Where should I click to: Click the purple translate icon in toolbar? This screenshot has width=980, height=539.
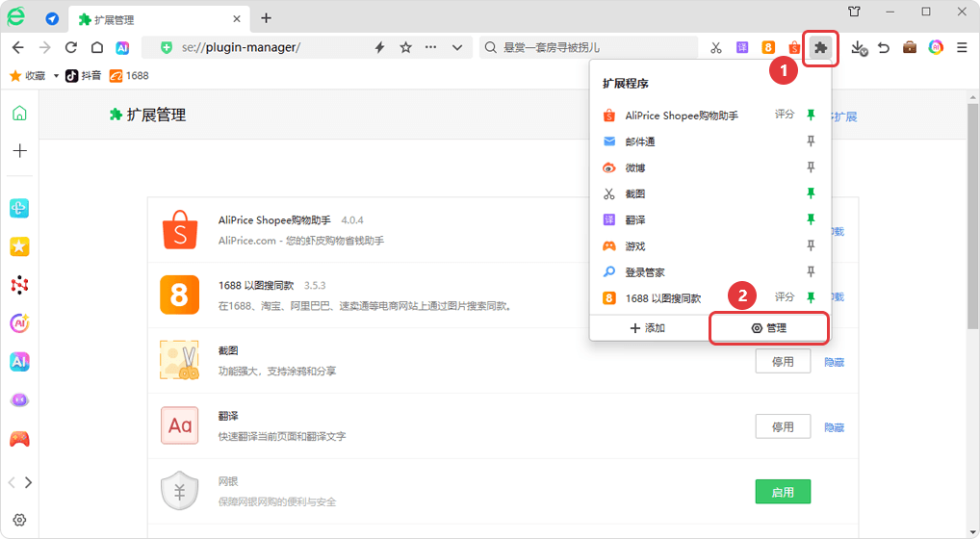pyautogui.click(x=742, y=47)
